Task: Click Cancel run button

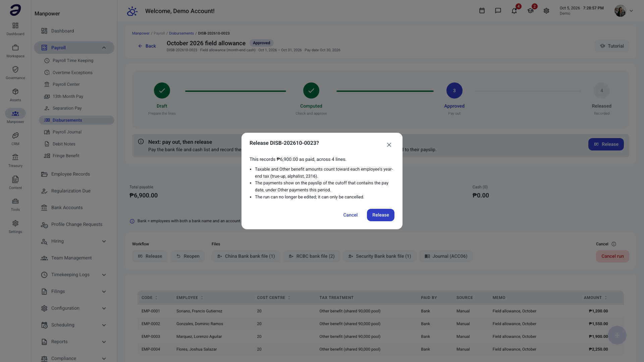Action: (612, 256)
